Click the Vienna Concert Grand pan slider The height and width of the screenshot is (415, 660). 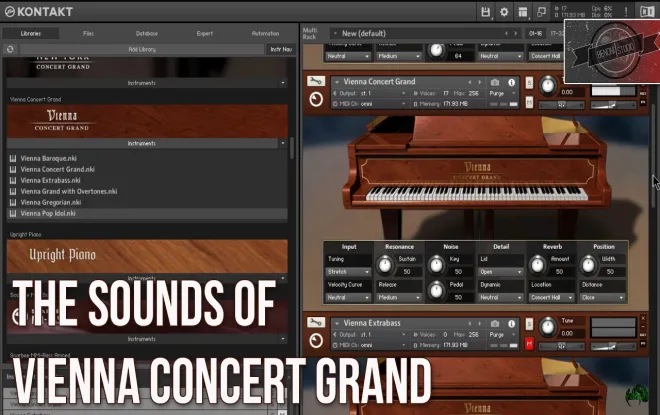(562, 104)
